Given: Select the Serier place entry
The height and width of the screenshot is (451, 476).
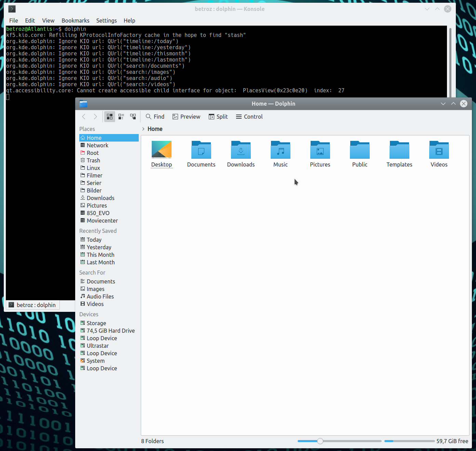Looking at the screenshot, I should (109, 183).
